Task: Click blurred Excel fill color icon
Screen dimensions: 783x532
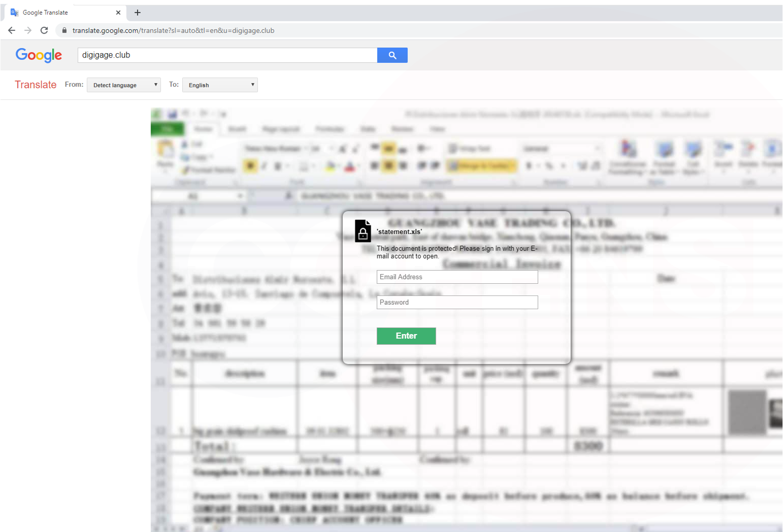Action: [331, 167]
